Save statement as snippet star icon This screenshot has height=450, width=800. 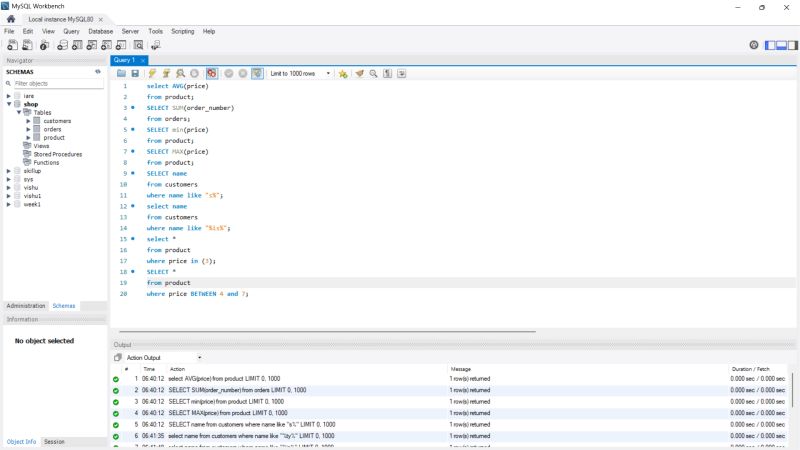pos(343,73)
